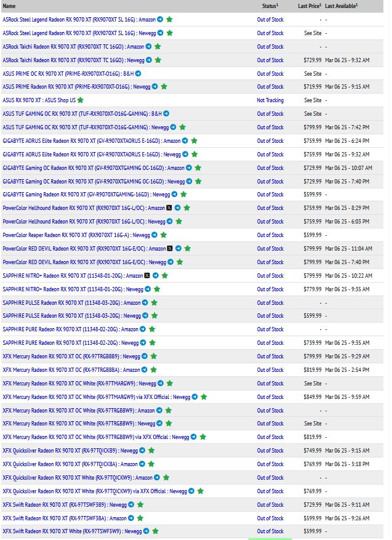Click Telegram icon for ASRock Steel Legend Amazon row
The height and width of the screenshot is (540, 392).
(x=160, y=20)
